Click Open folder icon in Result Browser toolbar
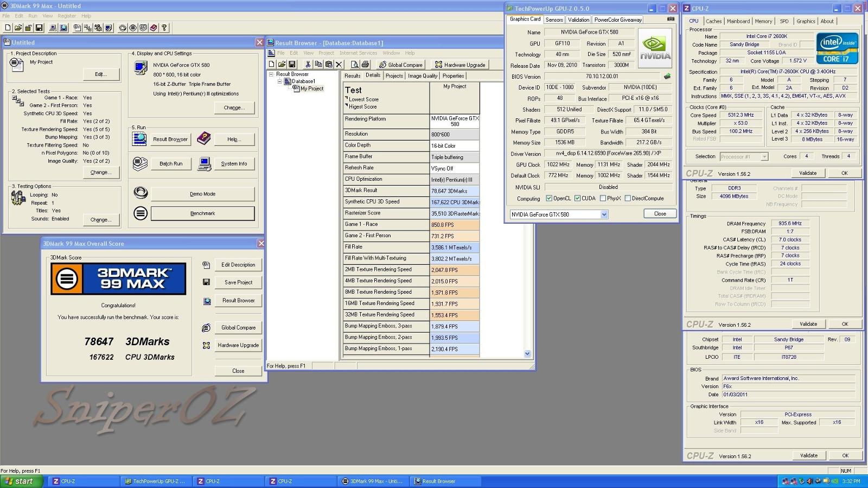The image size is (868, 488). click(282, 64)
